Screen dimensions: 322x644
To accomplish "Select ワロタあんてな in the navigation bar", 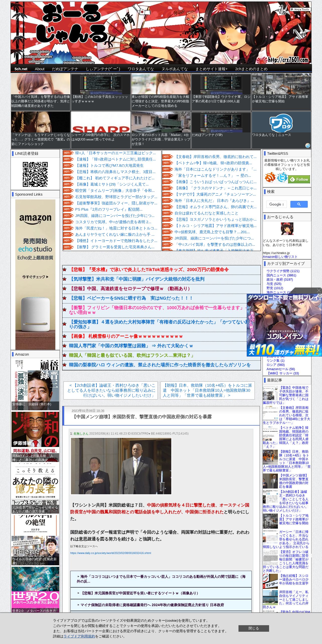I will [141, 69].
